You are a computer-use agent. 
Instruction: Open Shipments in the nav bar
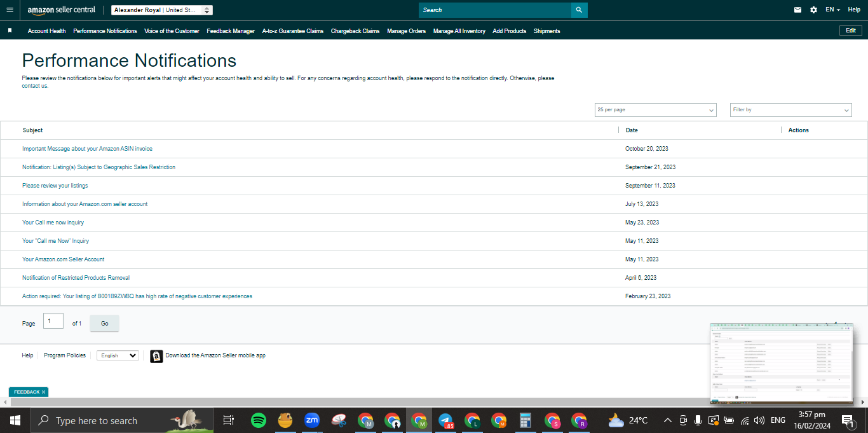point(547,31)
